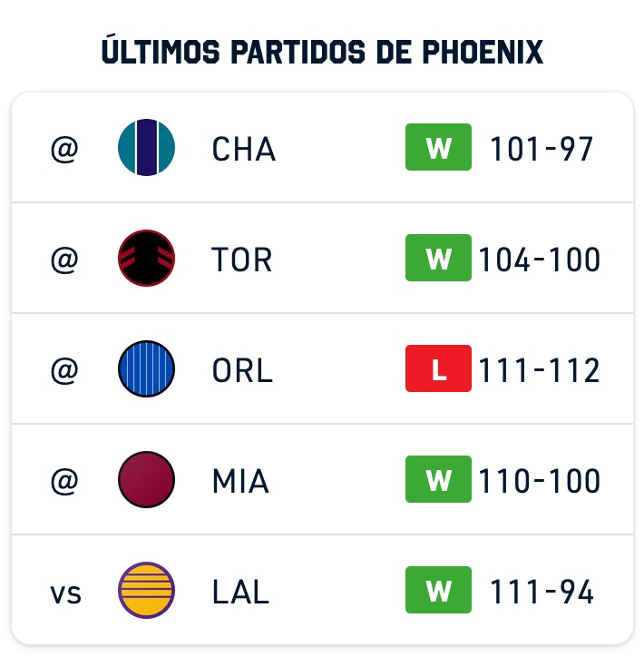The image size is (644, 657).
Task: Open the TOR team name link
Action: coord(242,260)
